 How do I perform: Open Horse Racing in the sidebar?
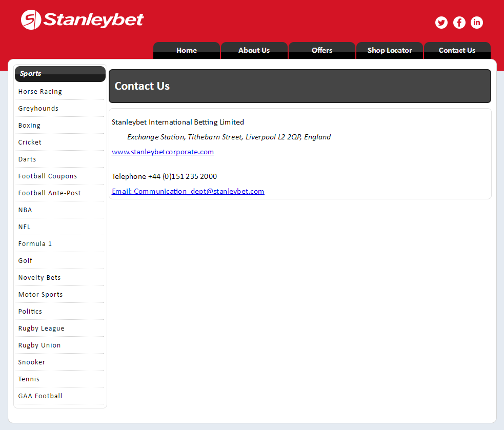coord(59,92)
